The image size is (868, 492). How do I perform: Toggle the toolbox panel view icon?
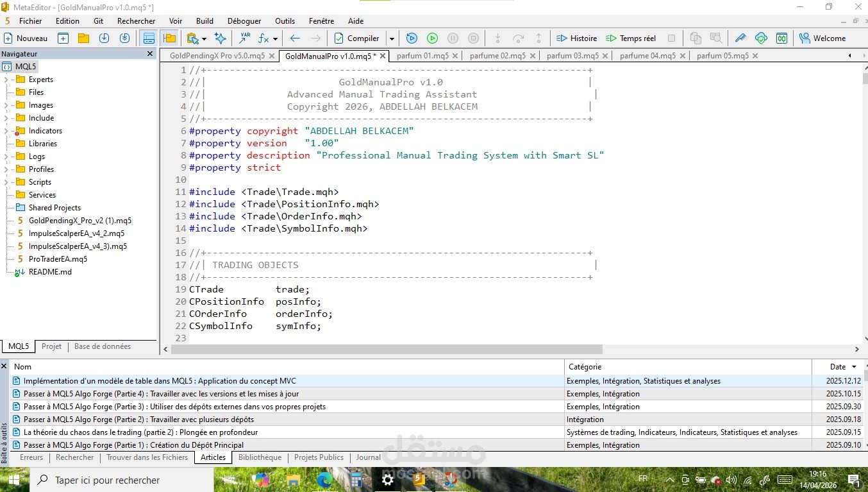[149, 38]
